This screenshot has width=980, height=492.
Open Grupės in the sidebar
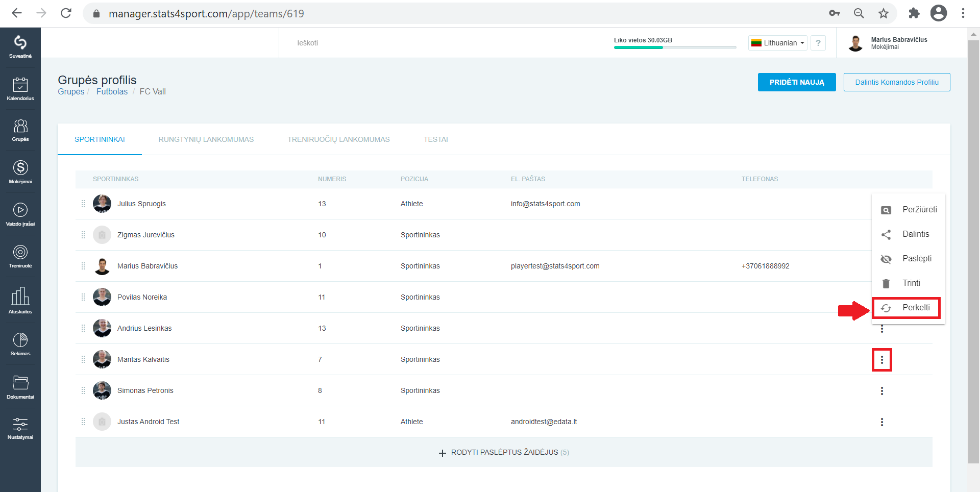click(20, 130)
